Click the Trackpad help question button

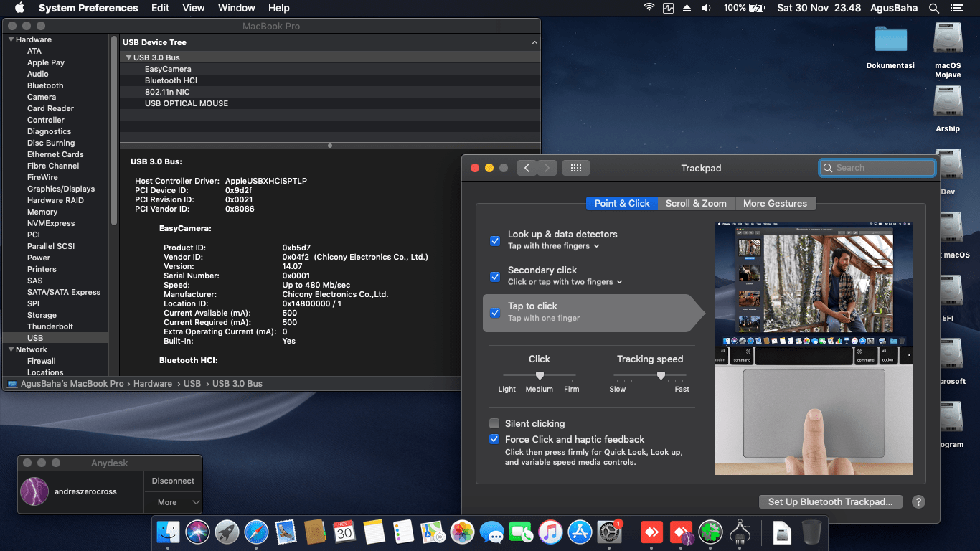coord(918,502)
